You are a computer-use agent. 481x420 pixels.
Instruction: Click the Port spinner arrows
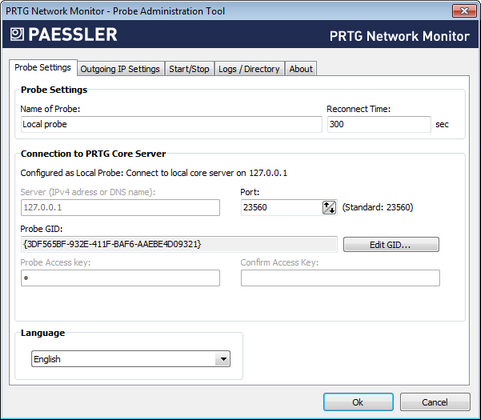[x=329, y=208]
